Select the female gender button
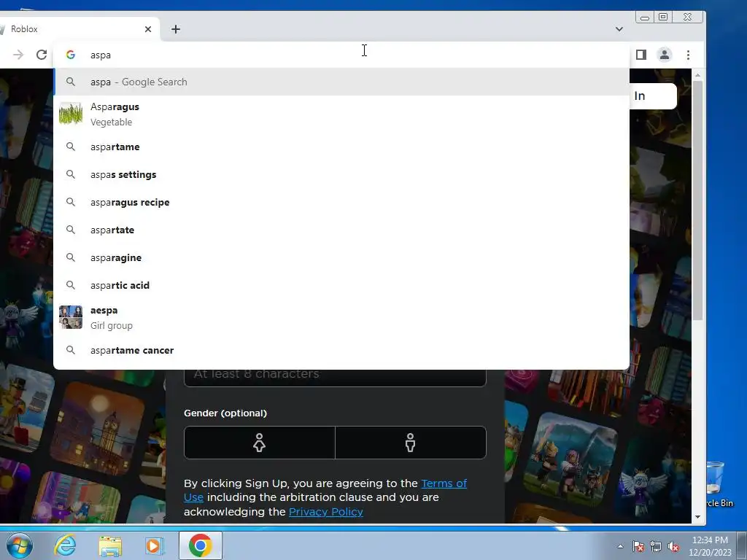The image size is (747, 560). coord(260,443)
